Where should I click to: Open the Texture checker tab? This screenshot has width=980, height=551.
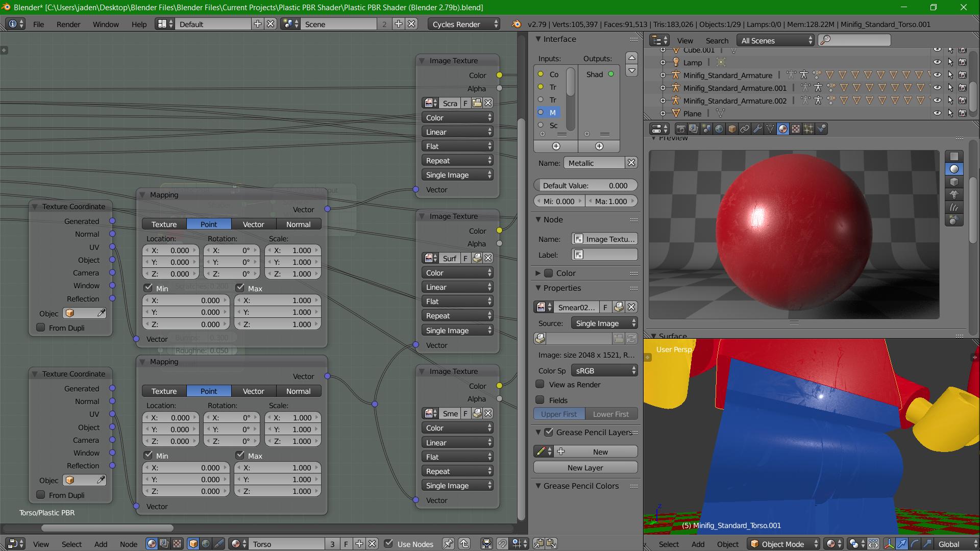click(796, 129)
